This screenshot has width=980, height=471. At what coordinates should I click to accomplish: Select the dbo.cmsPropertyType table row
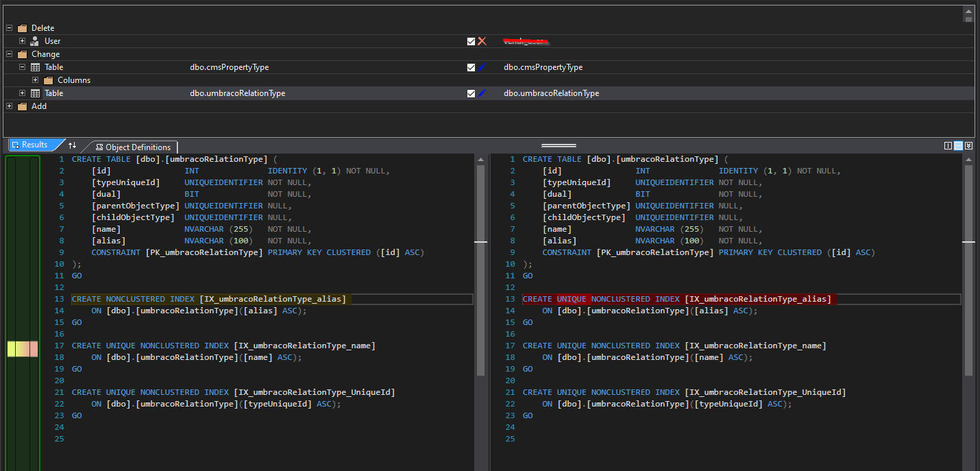click(229, 67)
